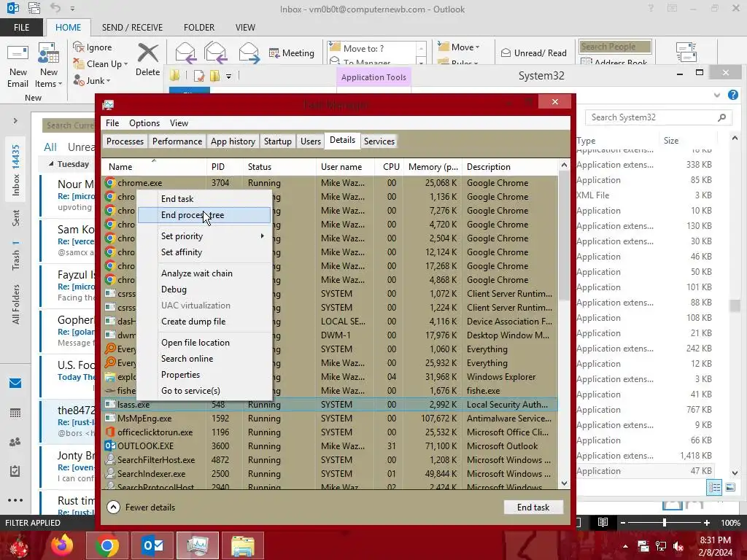747x560 pixels.
Task: Click down arrow of Task Manager scrollbar
Action: coord(564,484)
